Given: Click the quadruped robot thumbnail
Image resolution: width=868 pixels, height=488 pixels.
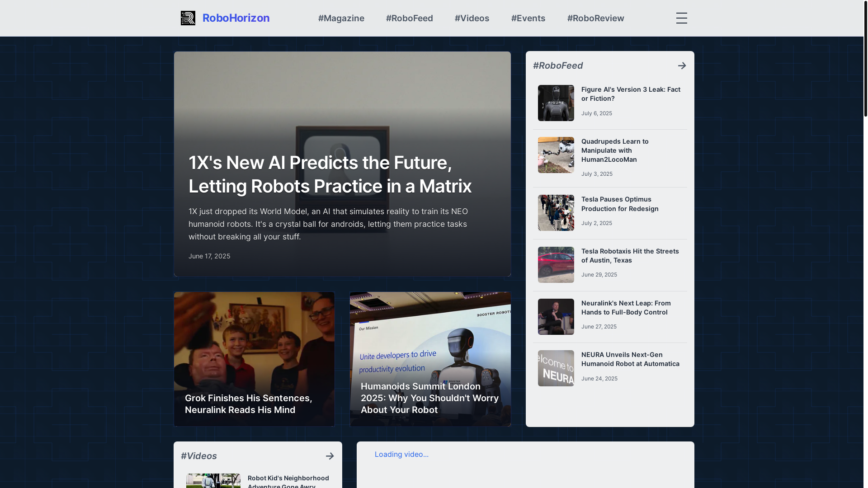Looking at the screenshot, I should 556,155.
